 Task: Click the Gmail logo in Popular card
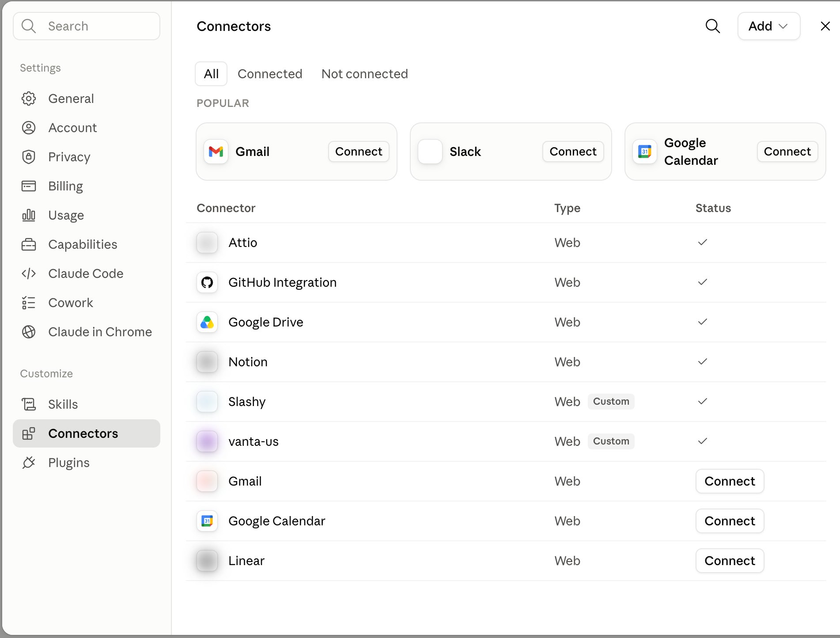(216, 152)
